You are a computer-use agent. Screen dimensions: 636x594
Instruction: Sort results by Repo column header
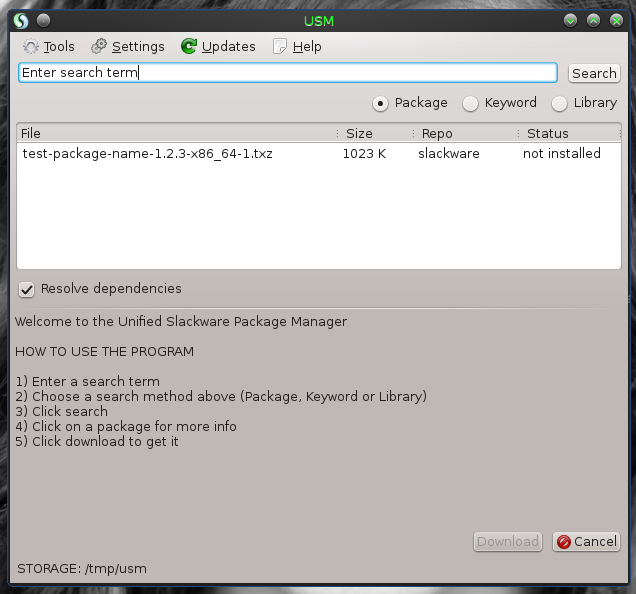[466, 133]
